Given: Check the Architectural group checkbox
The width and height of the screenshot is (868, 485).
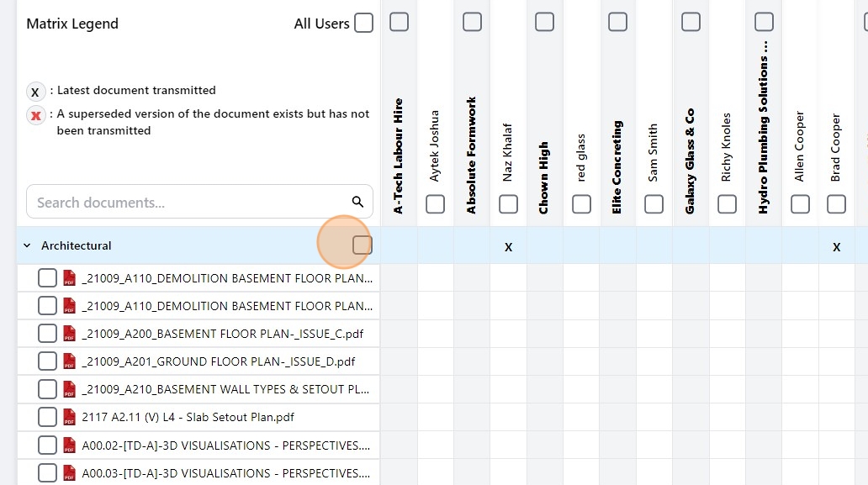Looking at the screenshot, I should (362, 245).
